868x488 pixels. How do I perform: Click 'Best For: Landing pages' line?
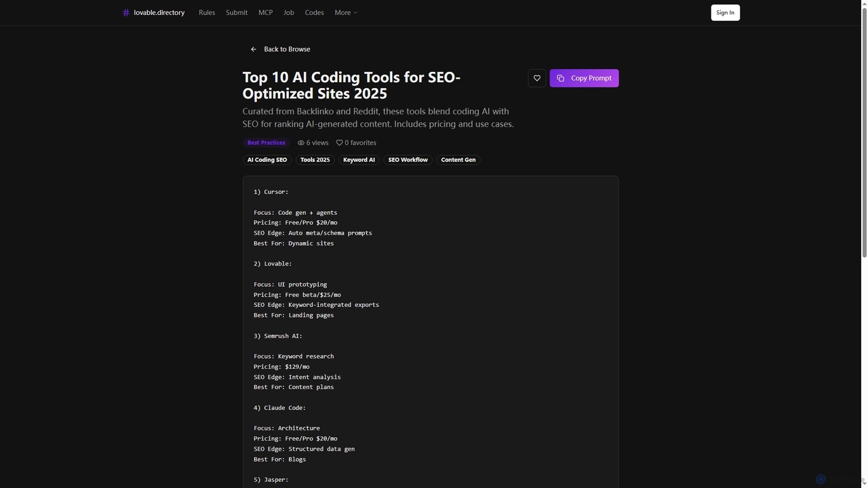pos(294,315)
